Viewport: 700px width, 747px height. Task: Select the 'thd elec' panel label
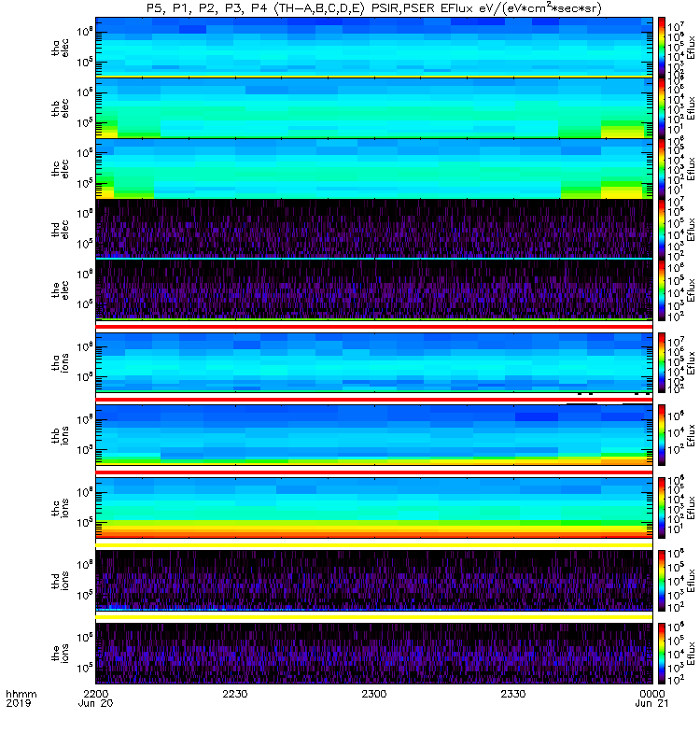pos(60,229)
